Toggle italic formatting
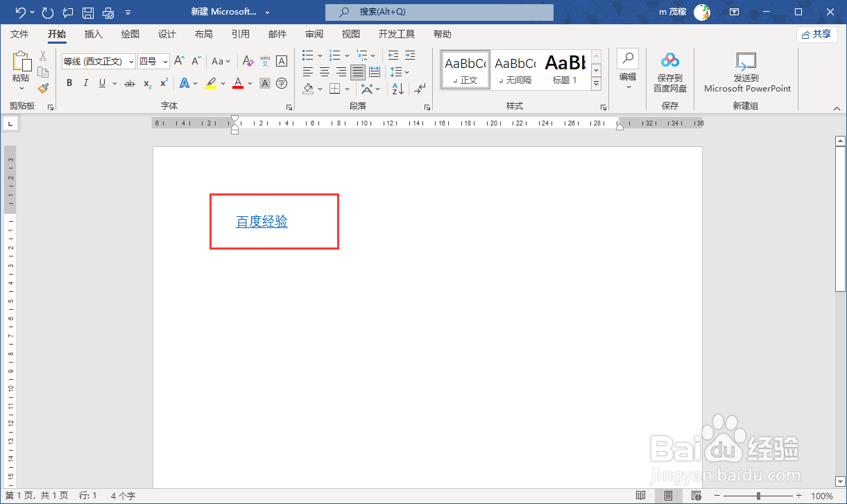The width and height of the screenshot is (847, 504). pos(86,83)
